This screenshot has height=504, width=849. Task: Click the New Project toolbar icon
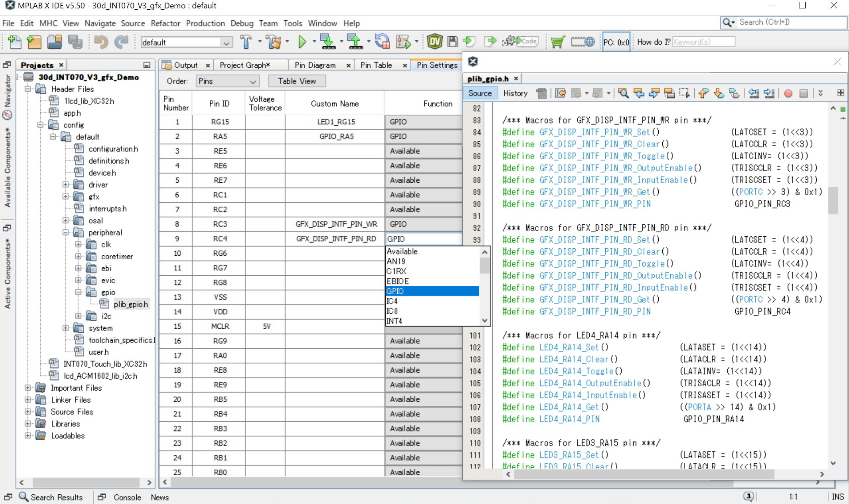[x=34, y=42]
